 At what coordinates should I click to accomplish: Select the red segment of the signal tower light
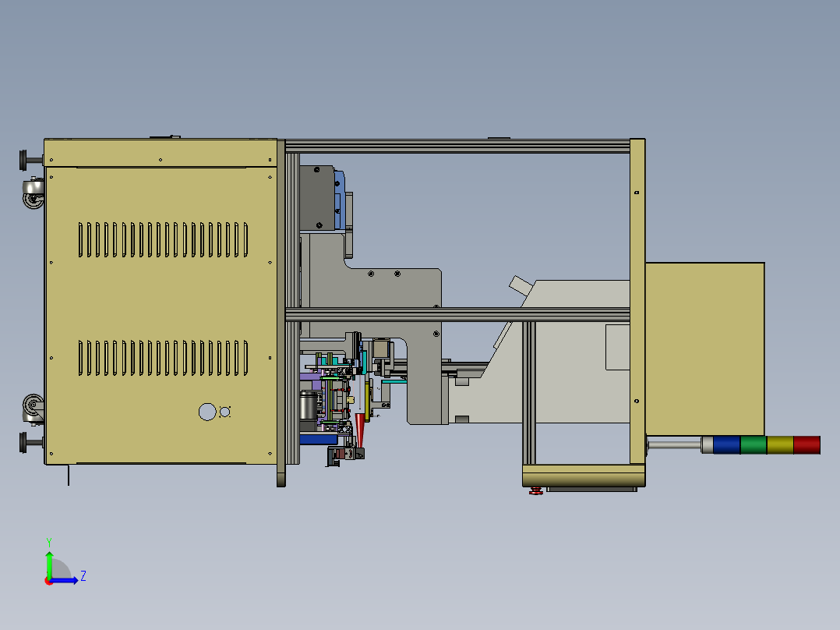(x=806, y=445)
